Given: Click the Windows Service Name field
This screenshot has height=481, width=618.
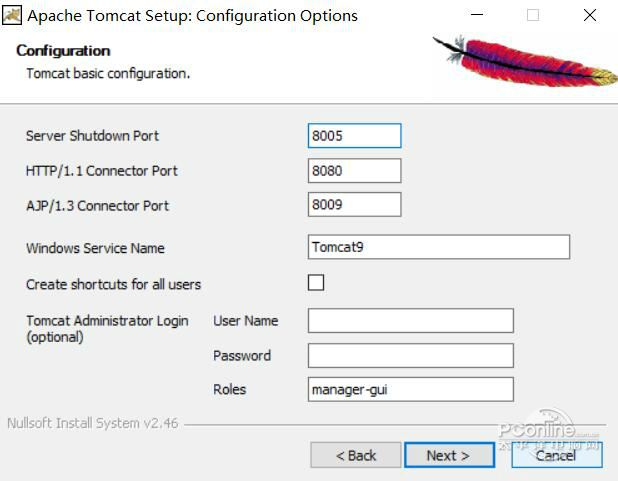Looking at the screenshot, I should click(x=438, y=247).
